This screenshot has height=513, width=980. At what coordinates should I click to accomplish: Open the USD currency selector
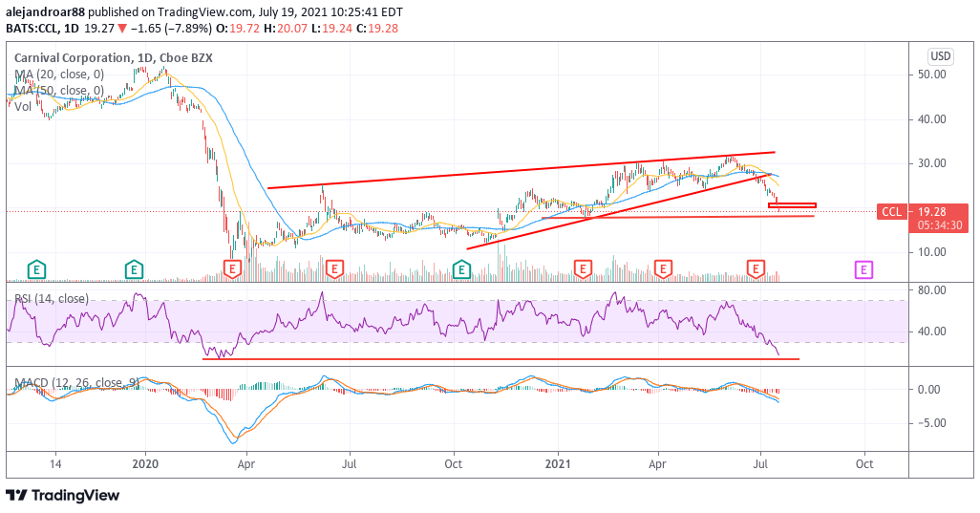[940, 56]
